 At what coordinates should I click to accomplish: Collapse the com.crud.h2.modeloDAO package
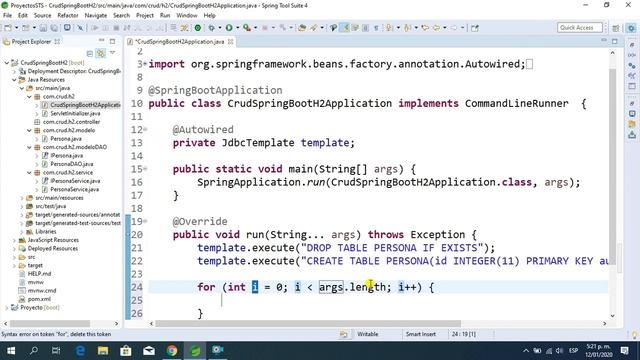29,147
